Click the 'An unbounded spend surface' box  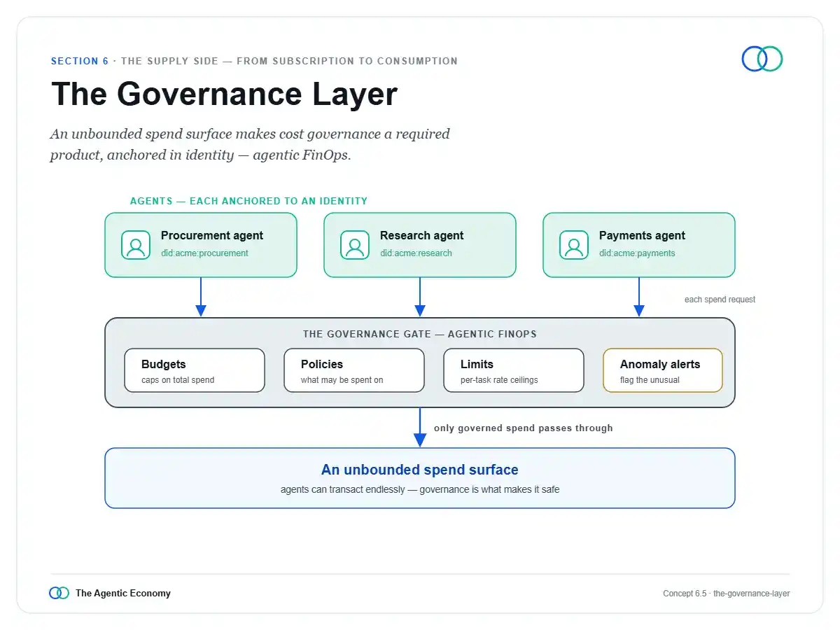click(420, 478)
